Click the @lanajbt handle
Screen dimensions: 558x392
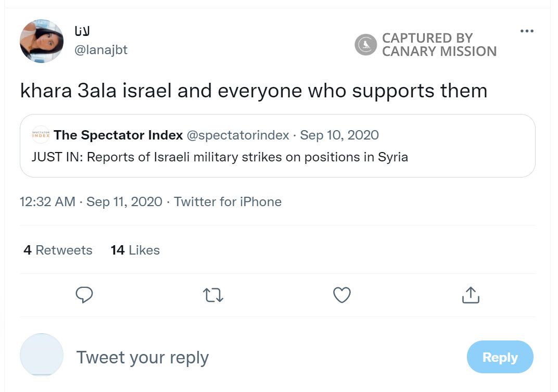point(102,50)
